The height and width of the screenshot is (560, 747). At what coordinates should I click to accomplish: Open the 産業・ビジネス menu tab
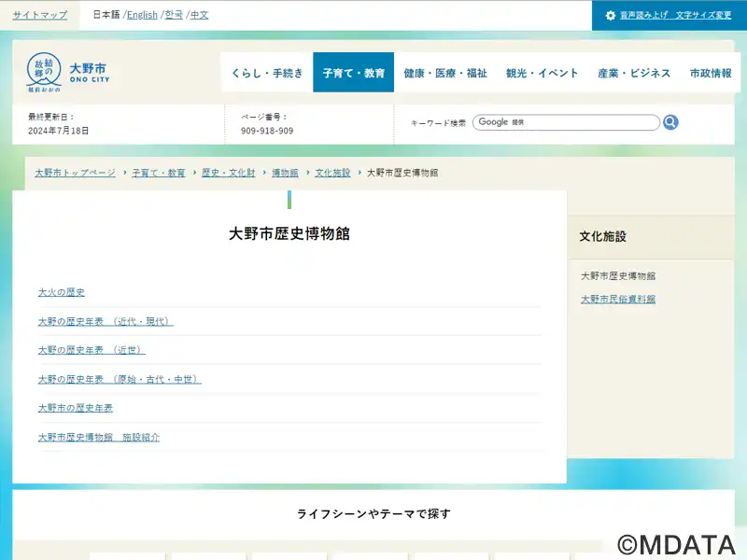[x=634, y=73]
